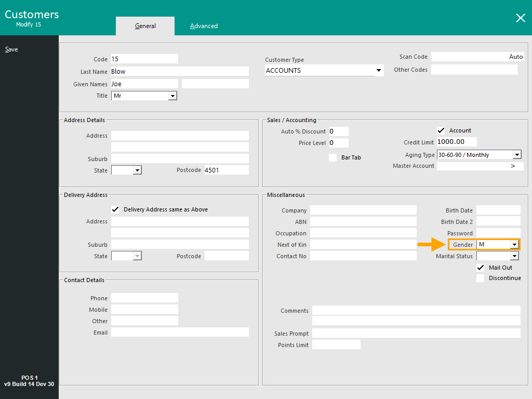Click the Email input field
Image resolution: width=532 pixels, height=399 pixels.
(x=180, y=332)
